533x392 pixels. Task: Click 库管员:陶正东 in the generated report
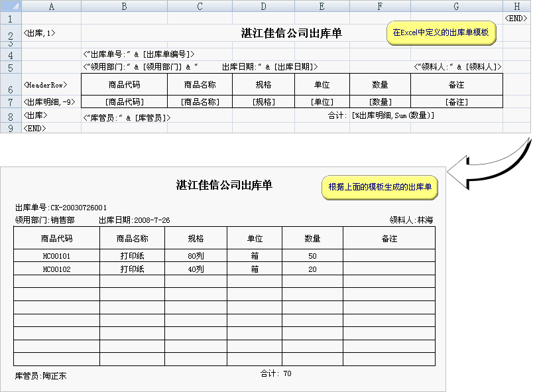[41, 375]
